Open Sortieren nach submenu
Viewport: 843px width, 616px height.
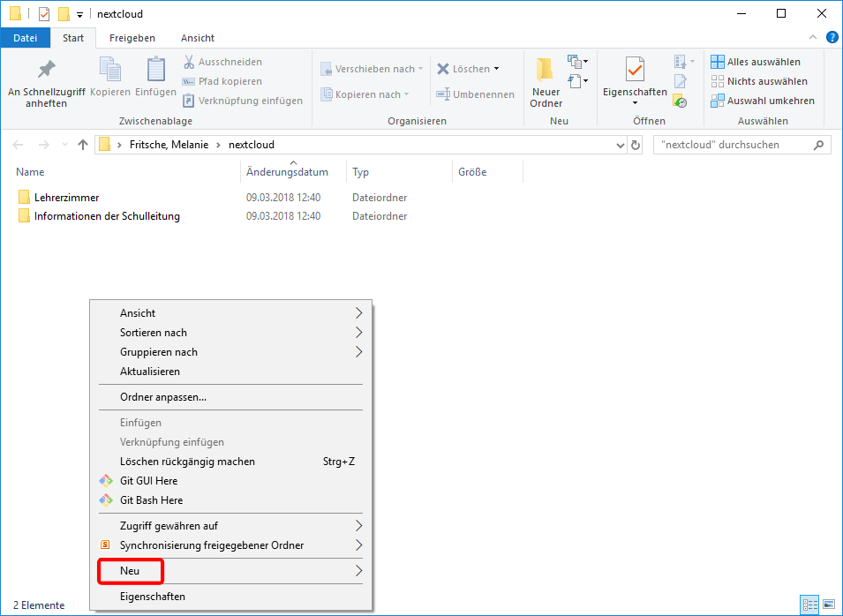(x=230, y=332)
